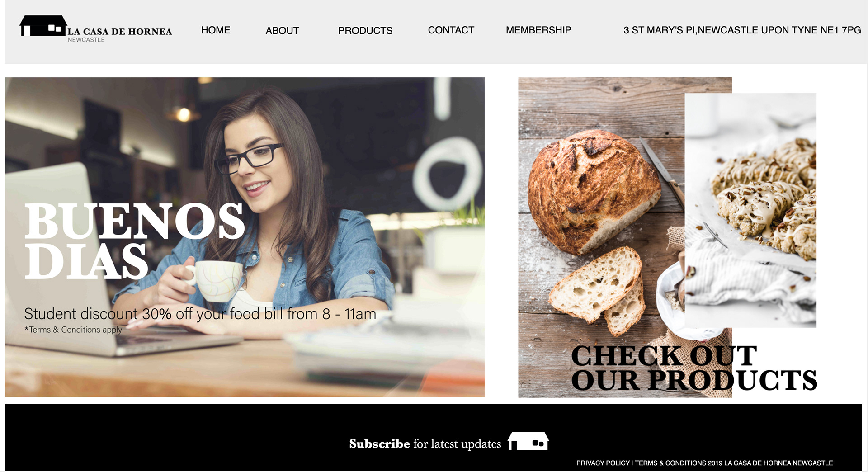Click the woman with laptop hero image
Viewport: 868px width, 472px height.
click(x=245, y=237)
